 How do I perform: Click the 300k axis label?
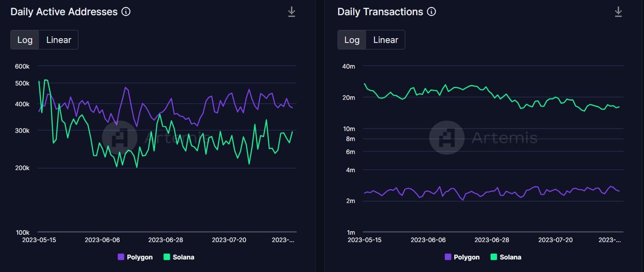(x=22, y=131)
